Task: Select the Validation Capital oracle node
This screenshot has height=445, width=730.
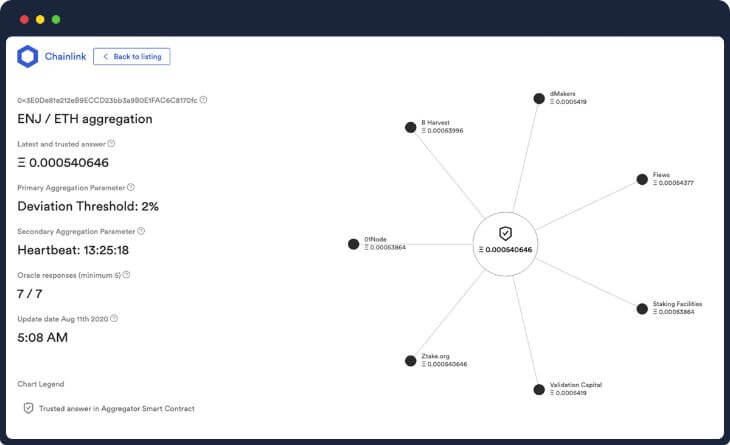Action: tap(539, 390)
